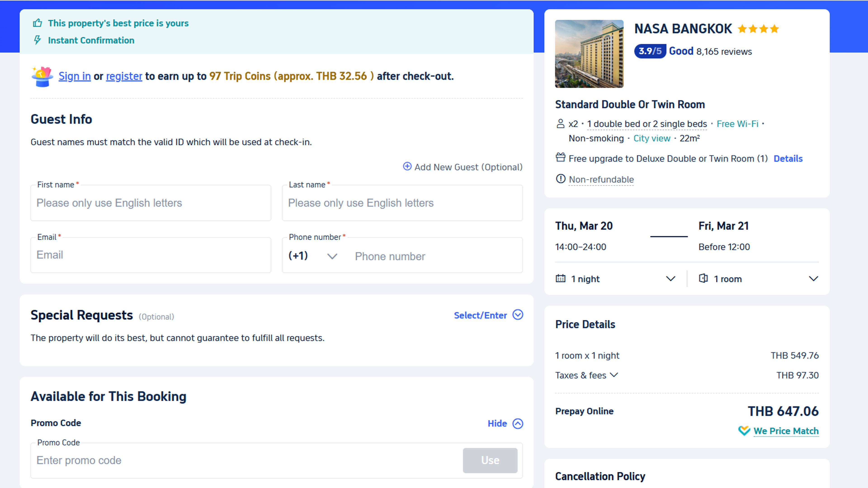Click the Cancellation Policy heading
The width and height of the screenshot is (868, 488).
600,476
